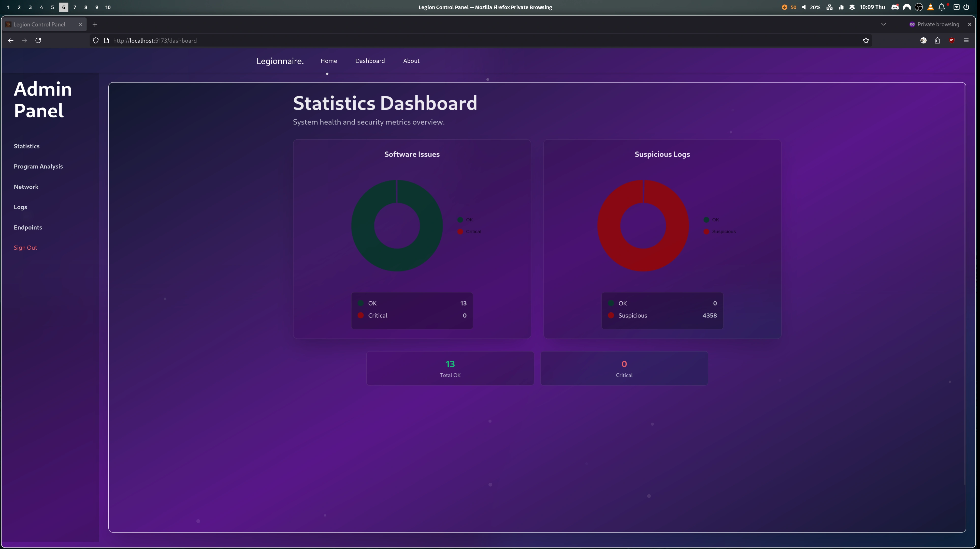Open the notification bell in the tray
The height and width of the screenshot is (549, 980).
pyautogui.click(x=942, y=7)
